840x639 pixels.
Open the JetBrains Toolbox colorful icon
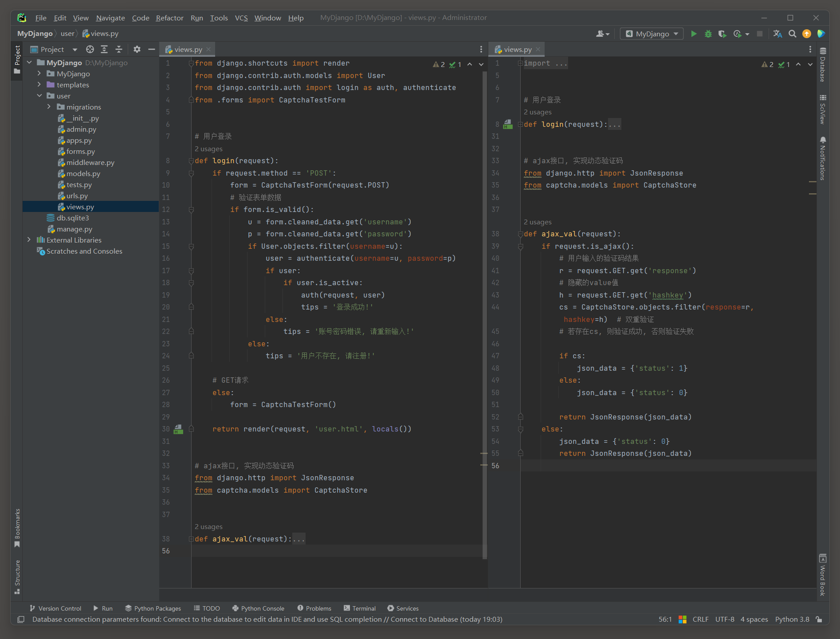[x=821, y=34]
